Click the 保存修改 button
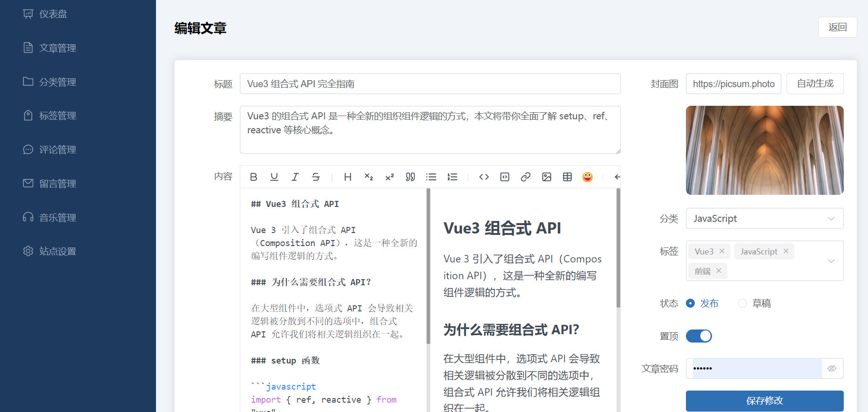This screenshot has width=868, height=412. click(x=765, y=401)
